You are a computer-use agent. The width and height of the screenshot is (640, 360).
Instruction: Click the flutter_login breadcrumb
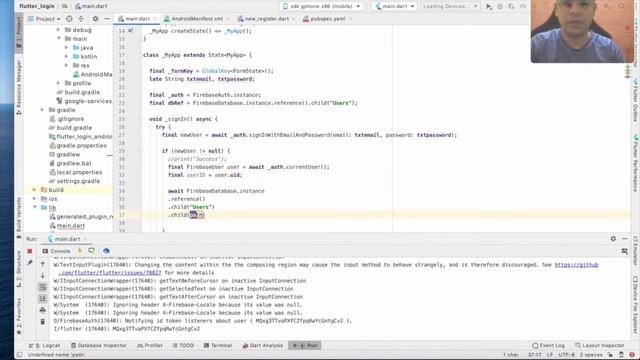click(x=37, y=6)
